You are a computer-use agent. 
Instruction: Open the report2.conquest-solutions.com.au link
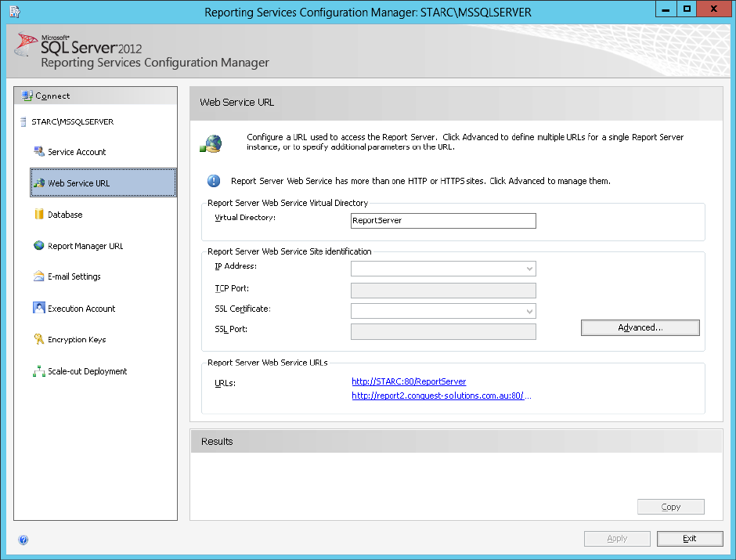coord(442,396)
